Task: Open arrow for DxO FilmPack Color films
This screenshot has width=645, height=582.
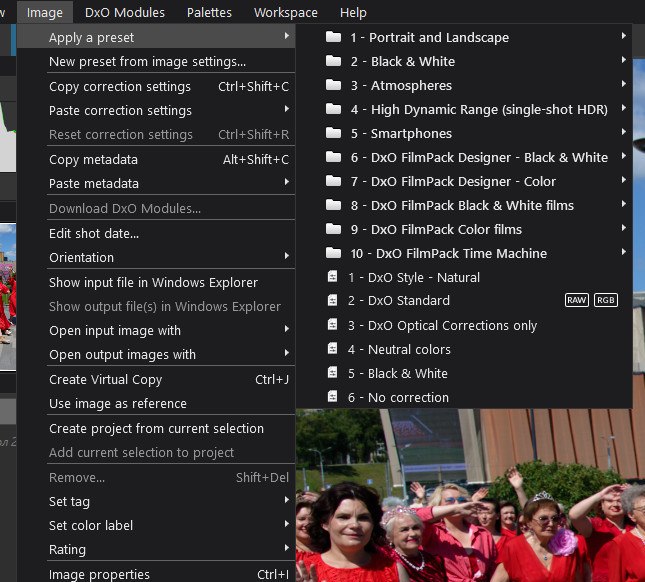Action: pos(624,228)
